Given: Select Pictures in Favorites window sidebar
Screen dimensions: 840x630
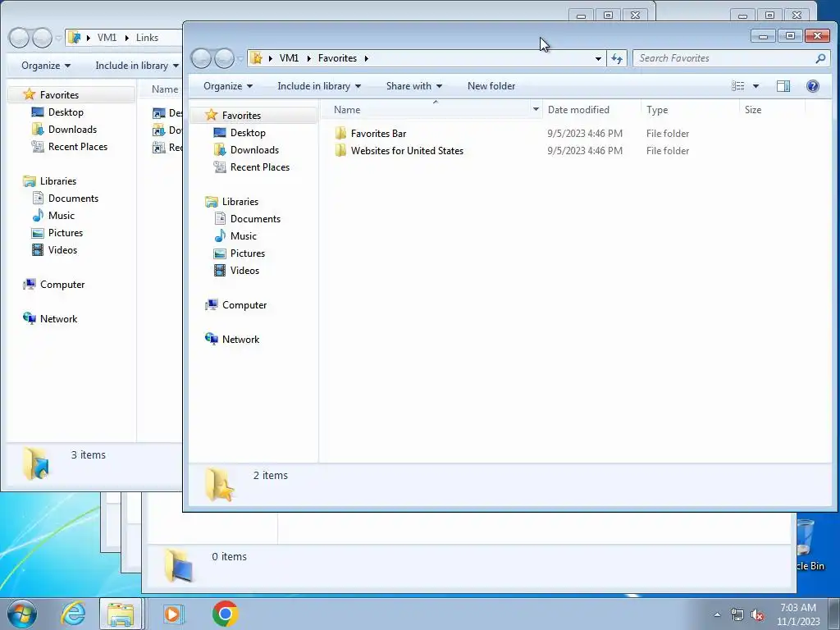Looking at the screenshot, I should pyautogui.click(x=248, y=253).
